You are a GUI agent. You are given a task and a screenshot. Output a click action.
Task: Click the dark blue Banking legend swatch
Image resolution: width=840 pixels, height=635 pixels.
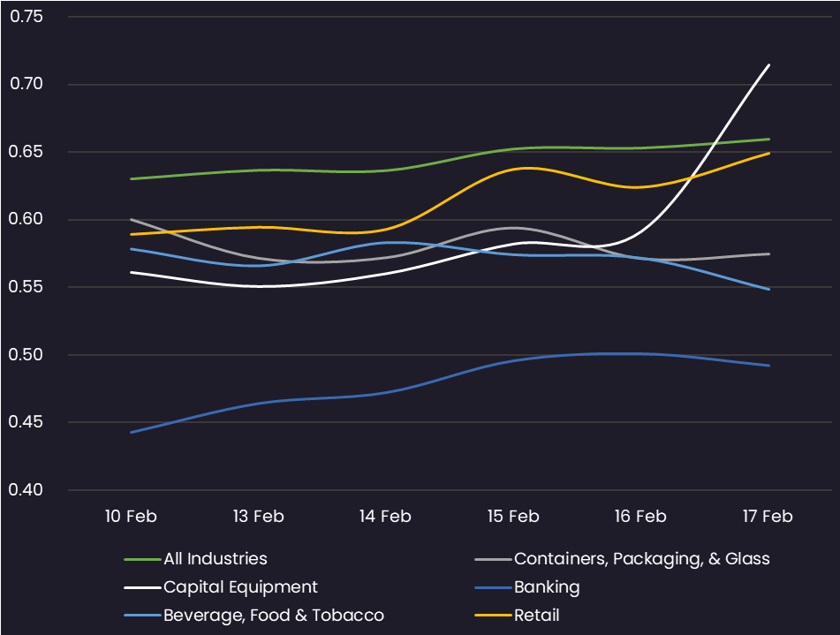[x=493, y=588]
